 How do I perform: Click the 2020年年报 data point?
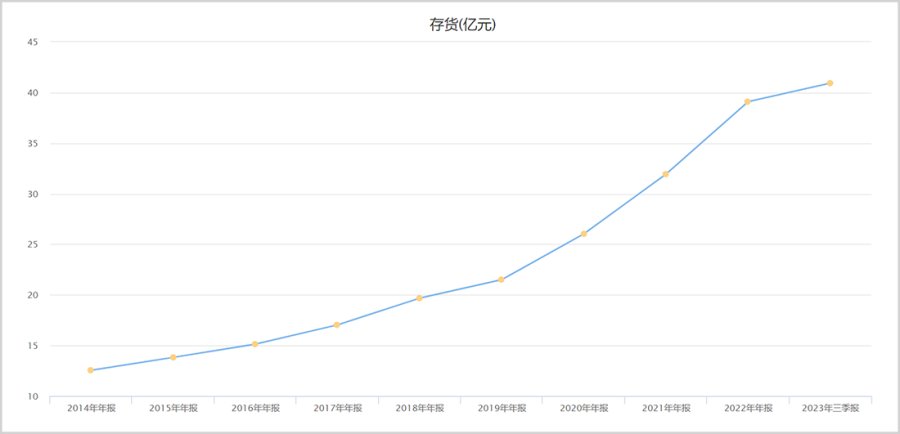pos(584,234)
